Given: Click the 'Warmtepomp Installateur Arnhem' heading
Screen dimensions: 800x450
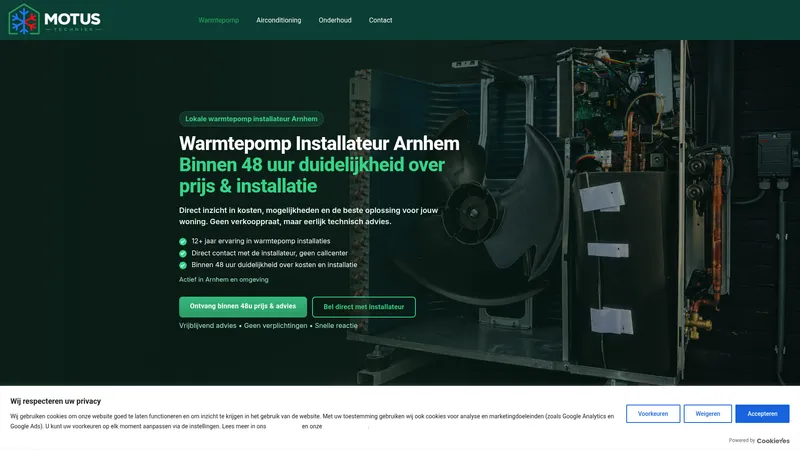Looking at the screenshot, I should (319, 143).
